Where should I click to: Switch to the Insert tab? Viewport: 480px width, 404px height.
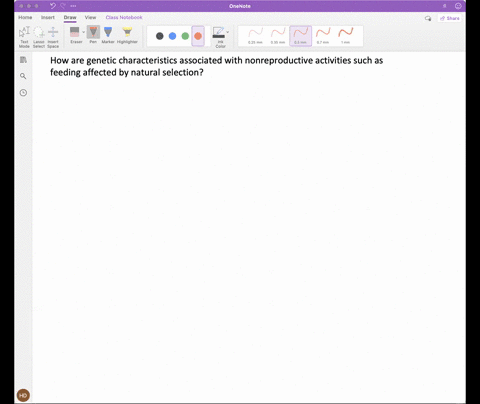(48, 17)
